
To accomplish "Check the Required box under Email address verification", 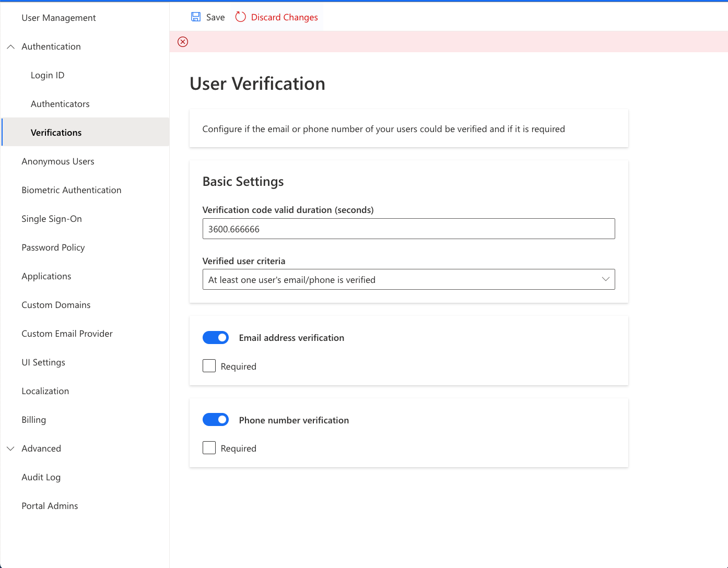I will [209, 365].
